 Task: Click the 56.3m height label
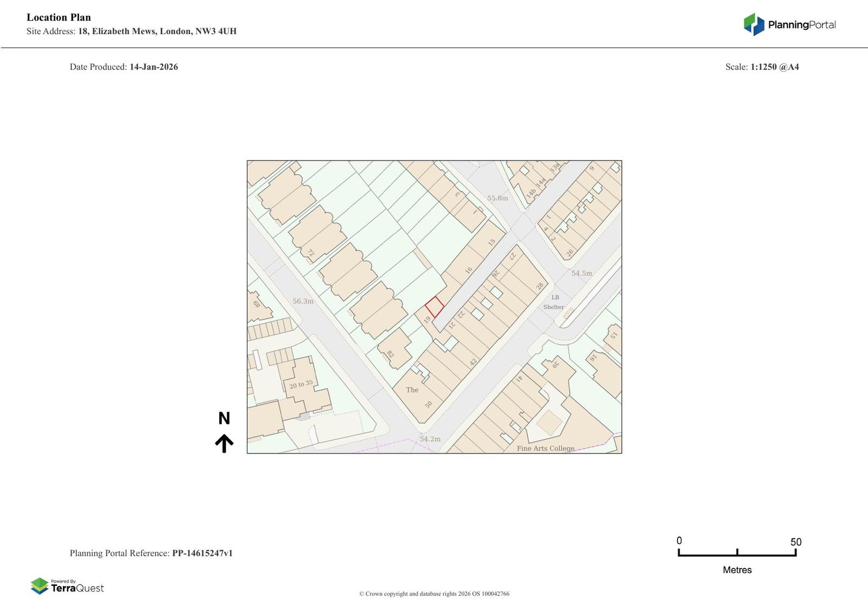tap(303, 301)
